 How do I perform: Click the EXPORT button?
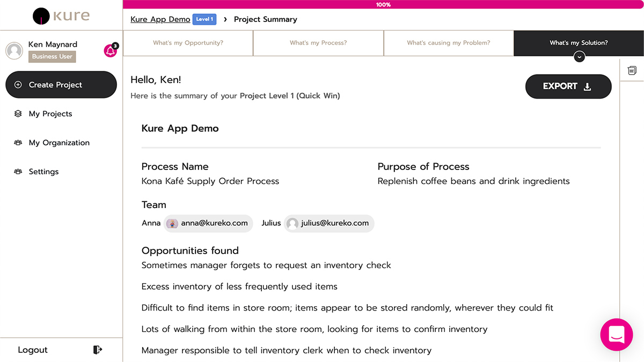pos(568,86)
